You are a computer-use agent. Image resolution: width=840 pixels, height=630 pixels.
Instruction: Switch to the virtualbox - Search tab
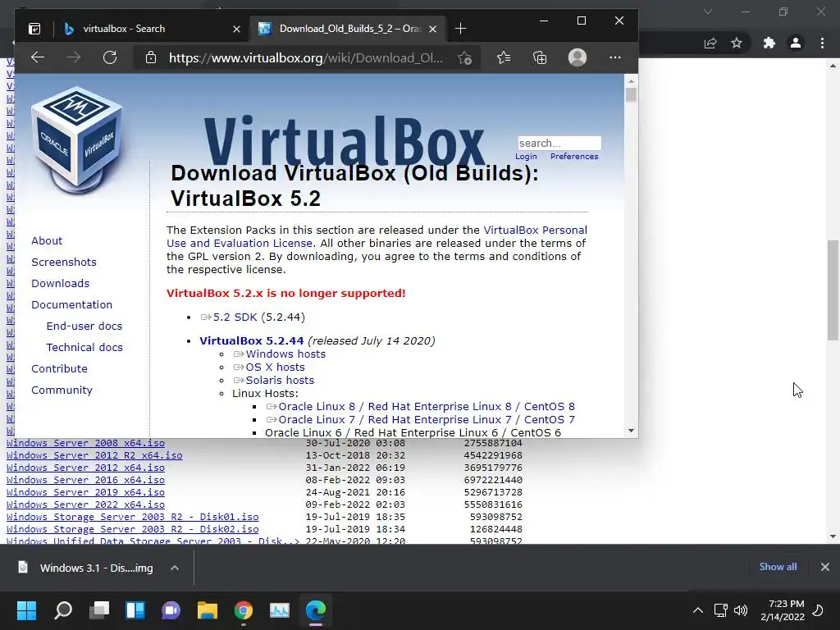(x=151, y=29)
